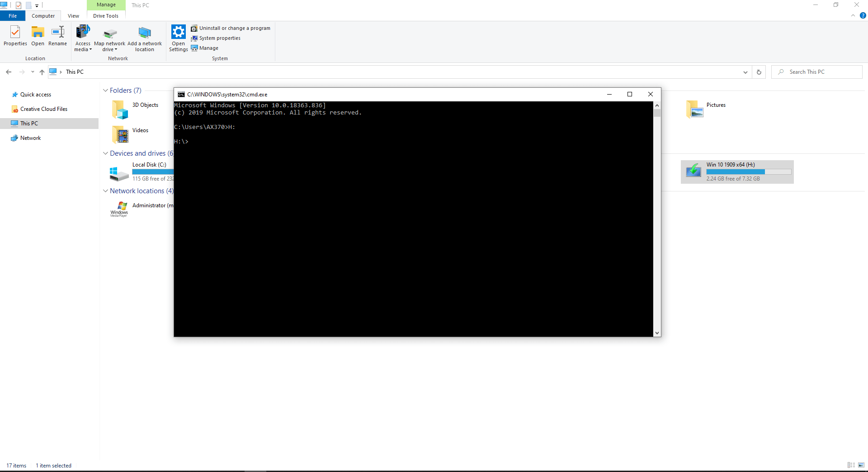Select Network in navigation pane
868x472 pixels.
tap(30, 138)
